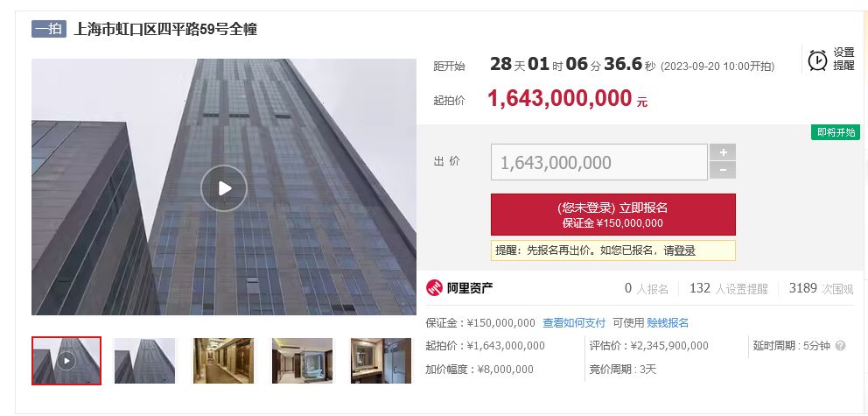Click the red 立即报名 registration button
868x416 pixels.
coord(612,215)
